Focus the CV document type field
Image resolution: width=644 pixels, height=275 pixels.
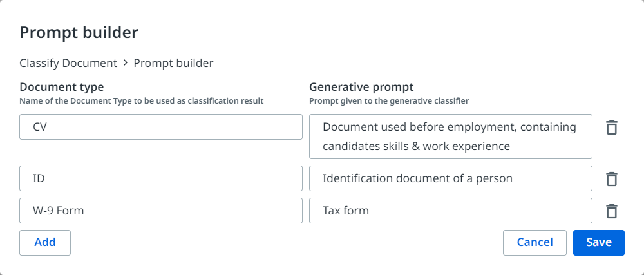point(161,127)
